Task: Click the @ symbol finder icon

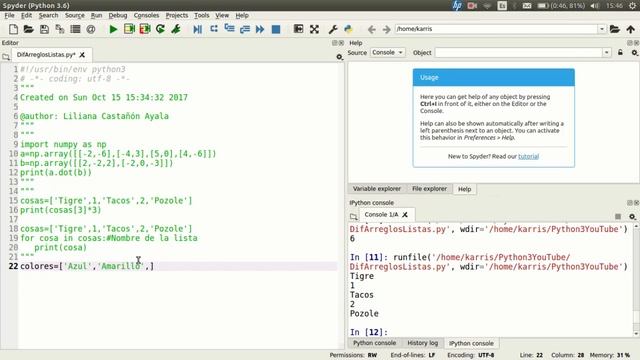Action: coord(91,29)
